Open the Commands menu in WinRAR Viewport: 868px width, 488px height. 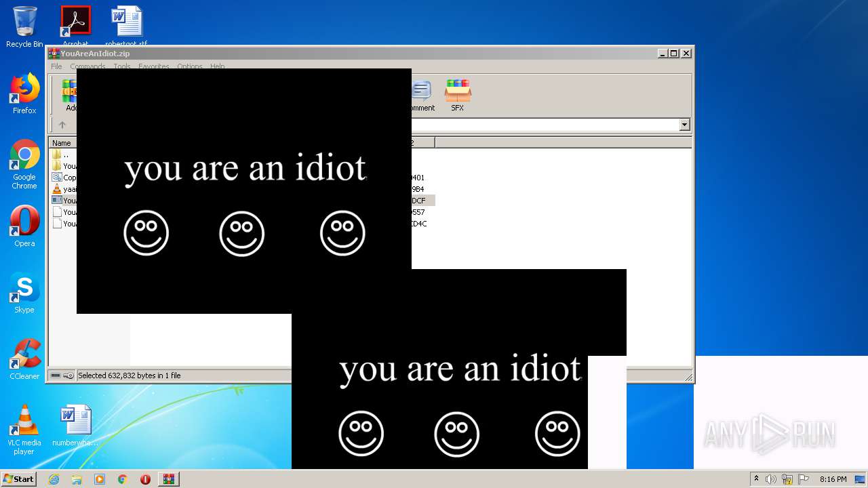click(x=87, y=66)
